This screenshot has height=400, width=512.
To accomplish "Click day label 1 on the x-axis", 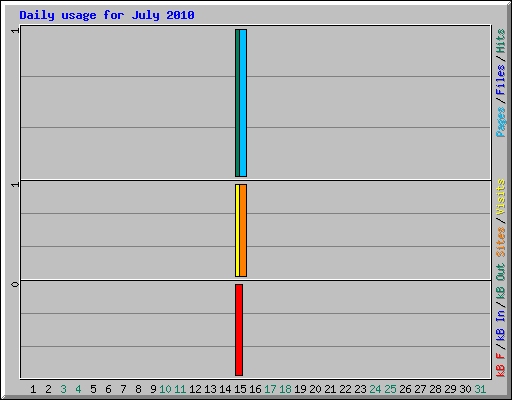I will (33, 389).
